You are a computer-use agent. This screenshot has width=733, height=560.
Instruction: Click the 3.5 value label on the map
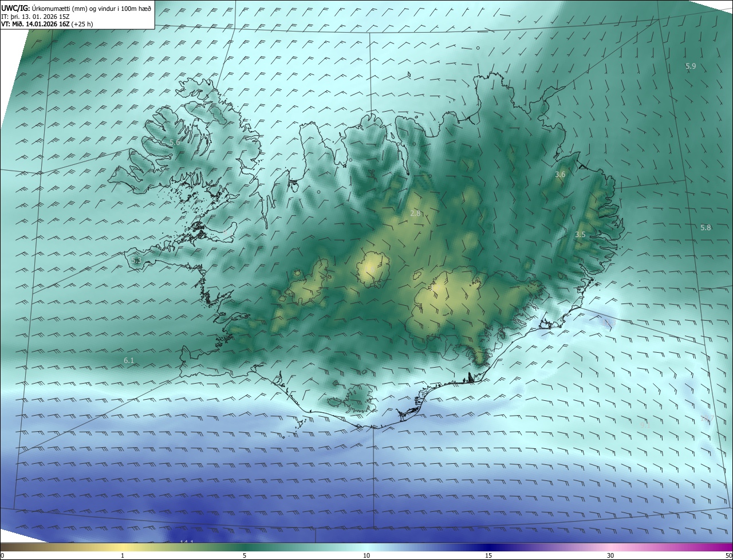click(x=580, y=235)
